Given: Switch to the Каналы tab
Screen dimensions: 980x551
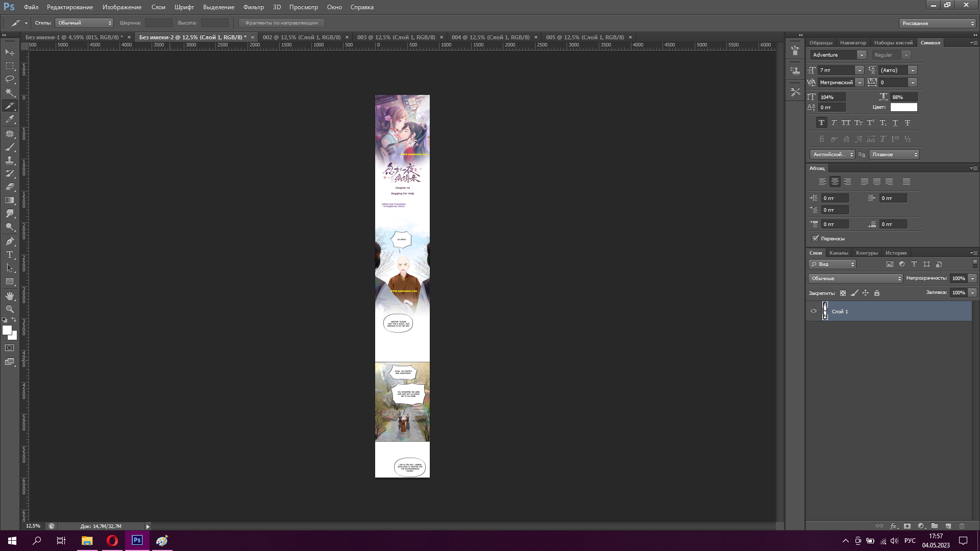Looking at the screenshot, I should point(839,253).
